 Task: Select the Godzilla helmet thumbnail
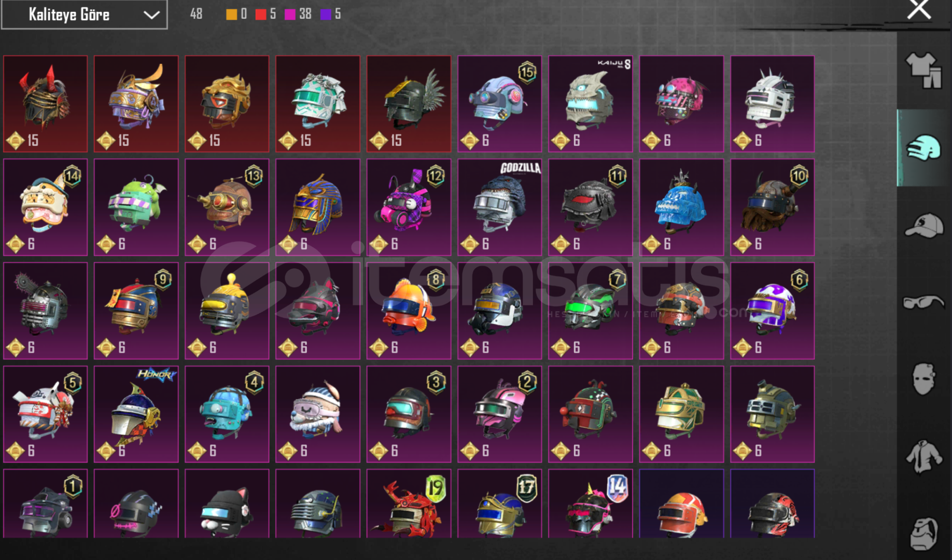click(499, 207)
